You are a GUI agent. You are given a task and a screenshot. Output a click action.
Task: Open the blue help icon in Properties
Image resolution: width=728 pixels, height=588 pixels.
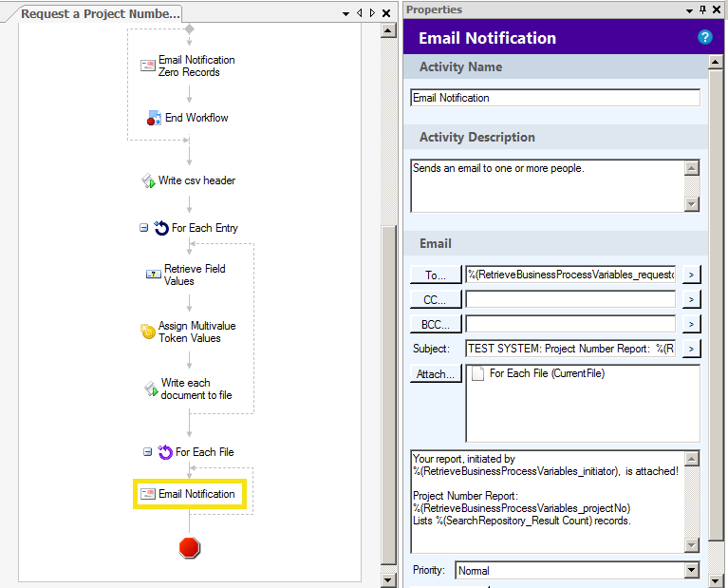[x=704, y=38]
